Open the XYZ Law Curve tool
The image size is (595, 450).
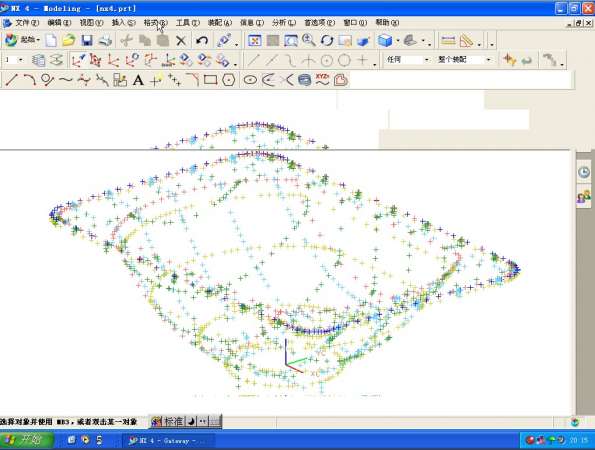coord(323,80)
